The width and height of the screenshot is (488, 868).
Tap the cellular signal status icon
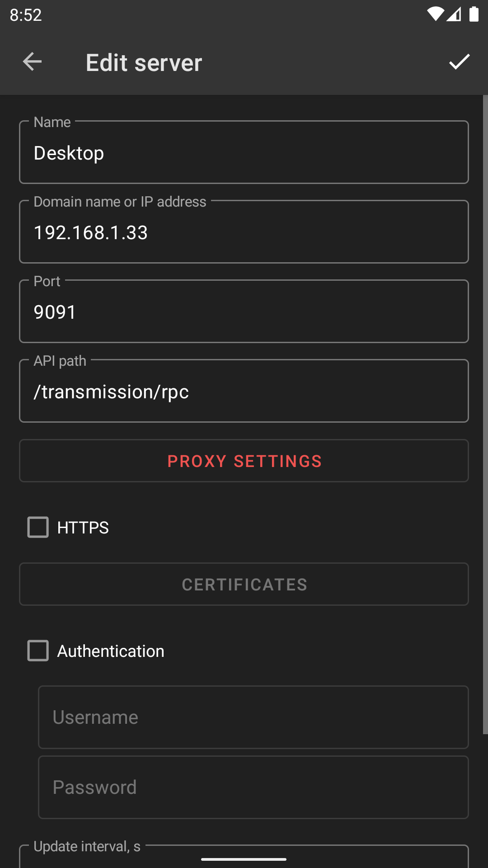tap(454, 14)
